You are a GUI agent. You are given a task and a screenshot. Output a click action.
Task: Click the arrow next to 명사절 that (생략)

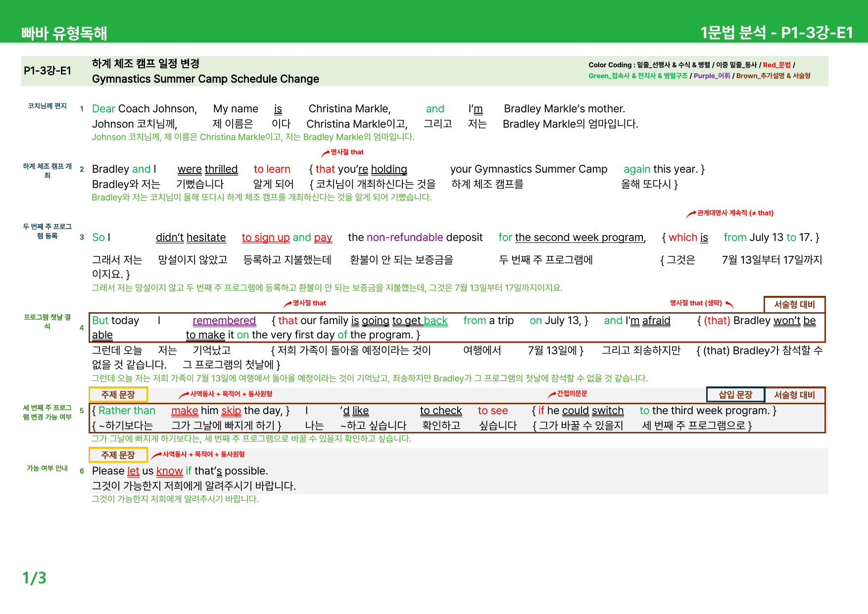729,304
